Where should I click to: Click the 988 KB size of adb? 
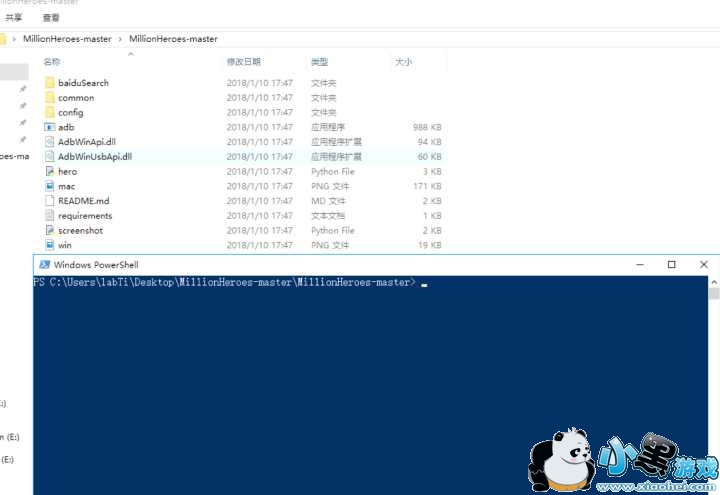click(x=427, y=127)
